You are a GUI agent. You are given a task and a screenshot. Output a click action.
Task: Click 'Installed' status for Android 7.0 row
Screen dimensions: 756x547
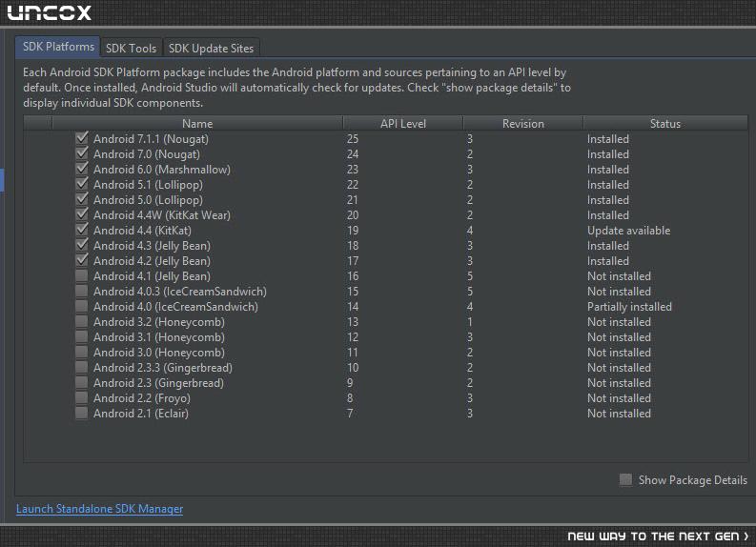[x=608, y=154]
